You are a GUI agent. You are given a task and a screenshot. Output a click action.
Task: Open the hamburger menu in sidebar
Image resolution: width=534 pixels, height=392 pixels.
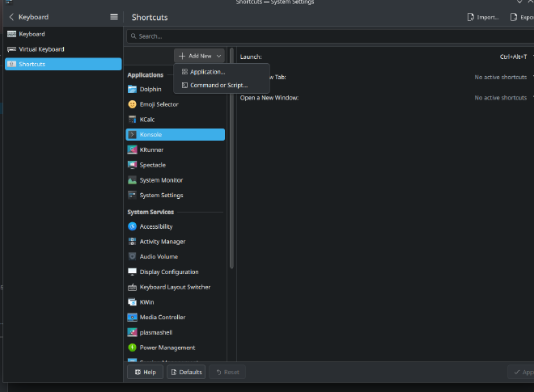113,16
